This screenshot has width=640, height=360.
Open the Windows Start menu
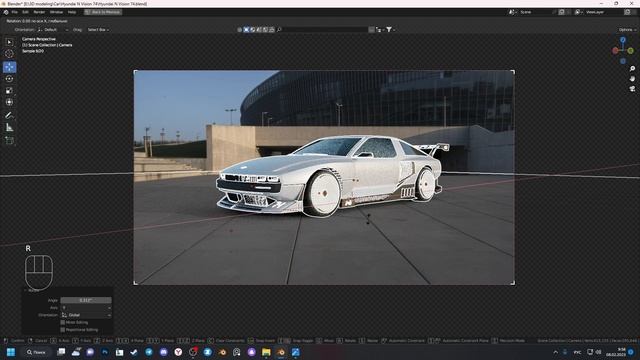pyautogui.click(x=11, y=352)
